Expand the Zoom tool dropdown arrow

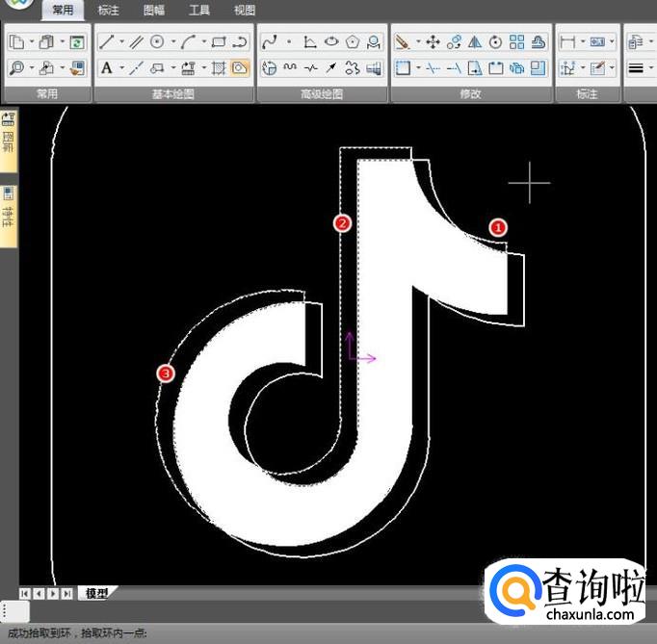[x=32, y=68]
